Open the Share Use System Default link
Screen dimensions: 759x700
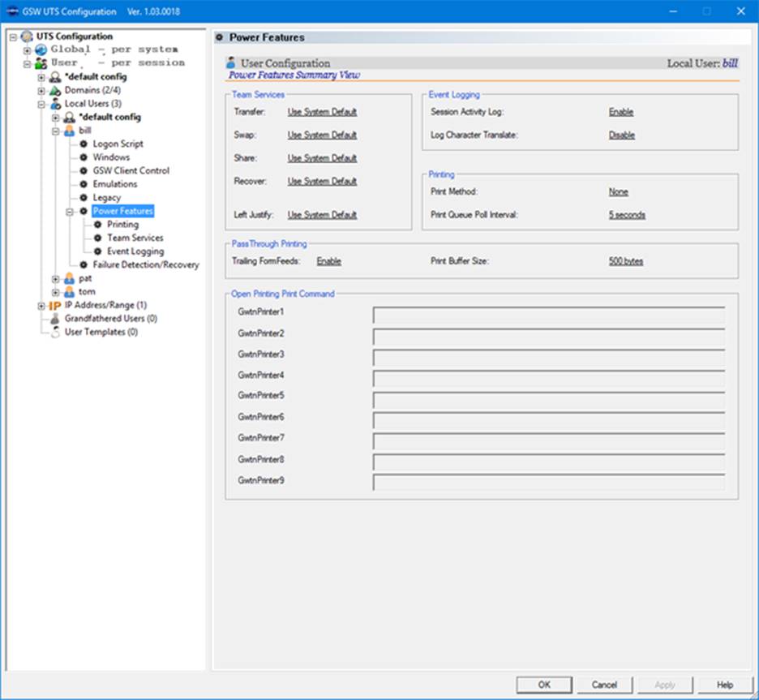(x=323, y=158)
